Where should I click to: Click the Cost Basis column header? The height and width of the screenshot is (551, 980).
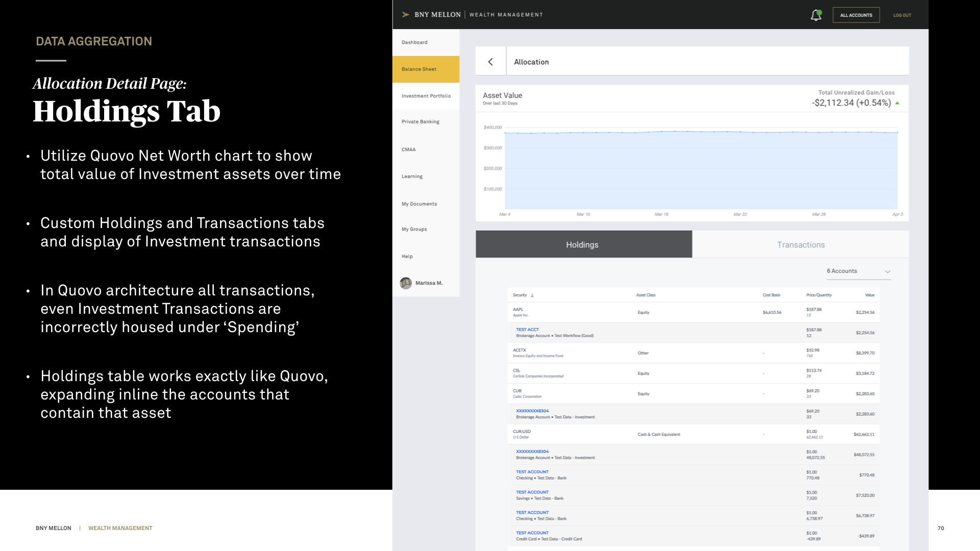point(771,295)
